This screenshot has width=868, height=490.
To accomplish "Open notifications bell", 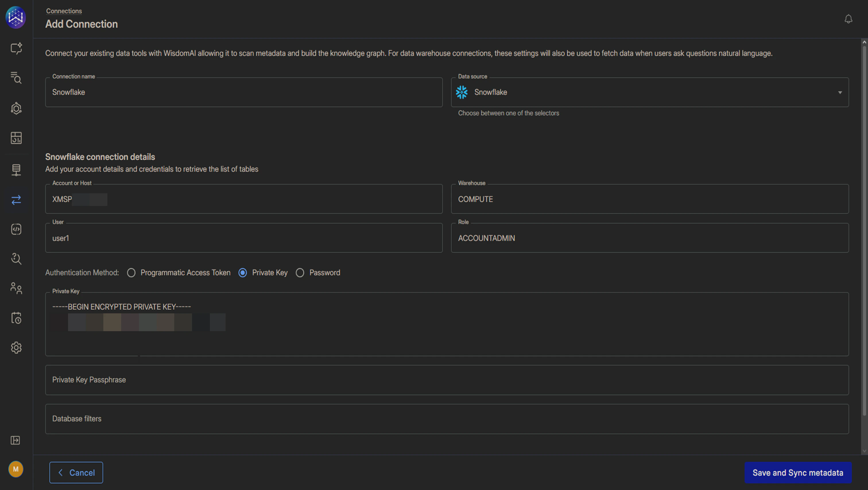I will click(x=848, y=19).
